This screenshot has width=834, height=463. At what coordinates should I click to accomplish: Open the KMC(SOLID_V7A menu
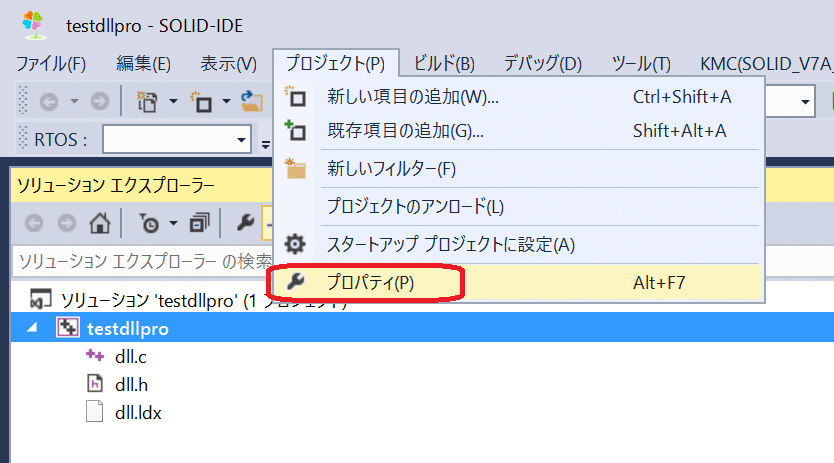point(766,64)
